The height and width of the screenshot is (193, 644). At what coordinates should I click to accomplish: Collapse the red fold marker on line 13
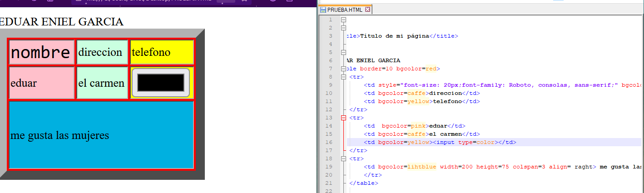pyautogui.click(x=343, y=118)
